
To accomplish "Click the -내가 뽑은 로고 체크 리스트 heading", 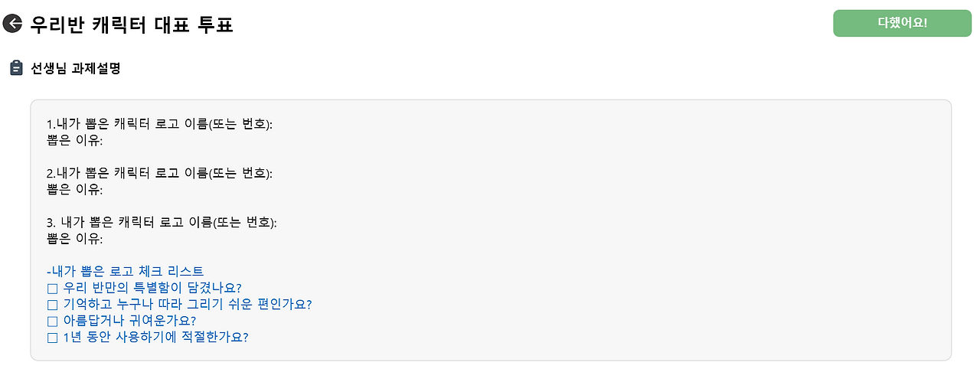I will click(x=126, y=271).
